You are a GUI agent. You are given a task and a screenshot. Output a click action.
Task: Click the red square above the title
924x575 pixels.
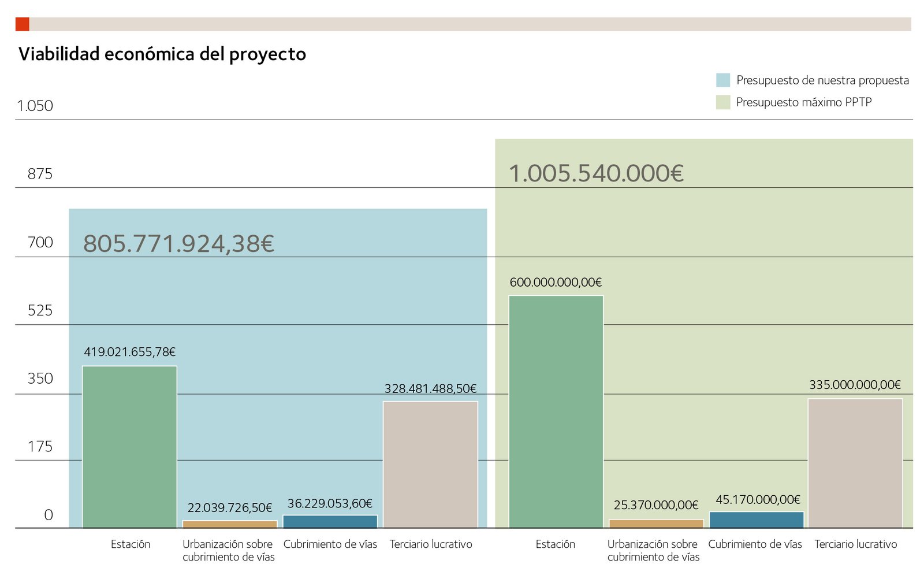[22, 24]
